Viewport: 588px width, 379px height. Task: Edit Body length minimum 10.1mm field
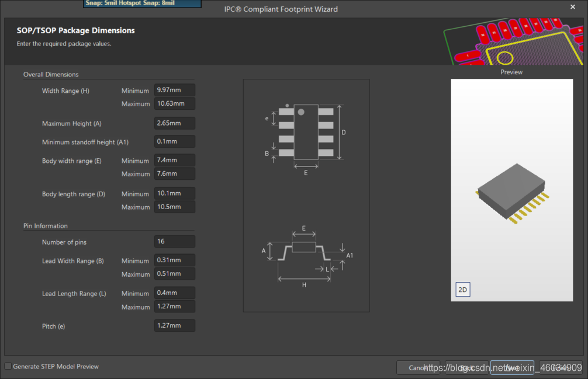(174, 193)
